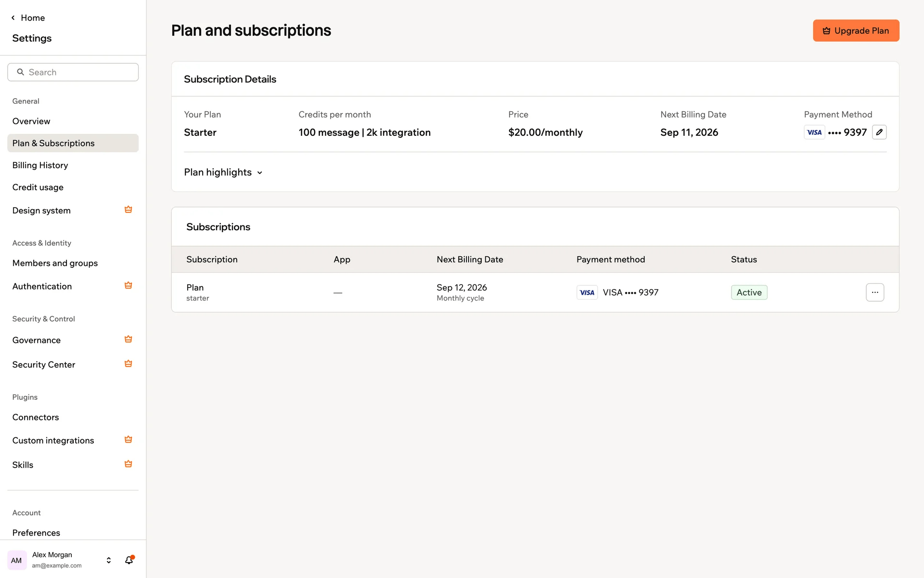Click the Status column header
This screenshot has width=924, height=578.
pos(744,260)
